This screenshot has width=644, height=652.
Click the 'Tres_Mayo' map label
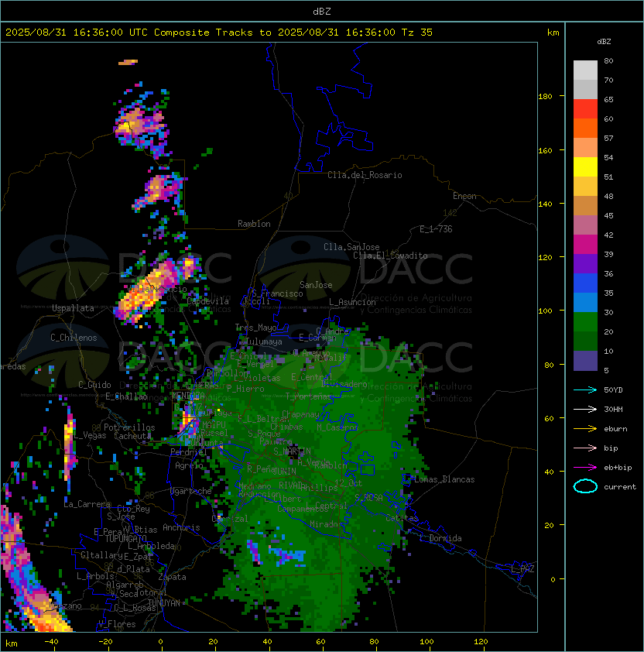tap(255, 328)
